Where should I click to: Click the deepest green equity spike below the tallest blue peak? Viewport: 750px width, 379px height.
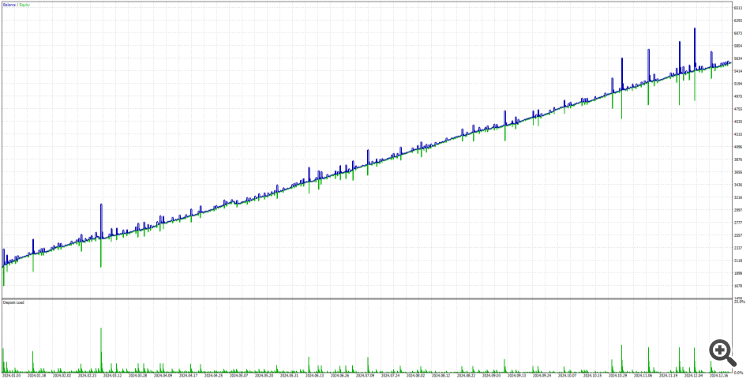click(695, 85)
